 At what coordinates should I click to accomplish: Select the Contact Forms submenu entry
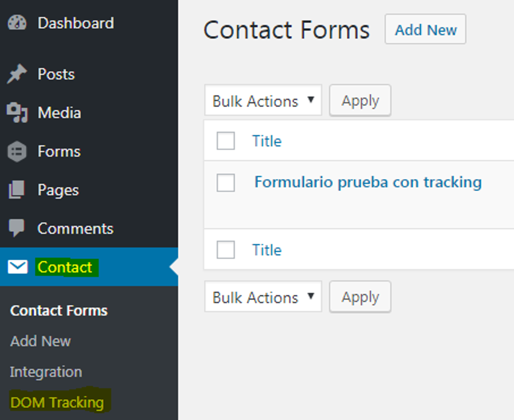click(x=58, y=311)
